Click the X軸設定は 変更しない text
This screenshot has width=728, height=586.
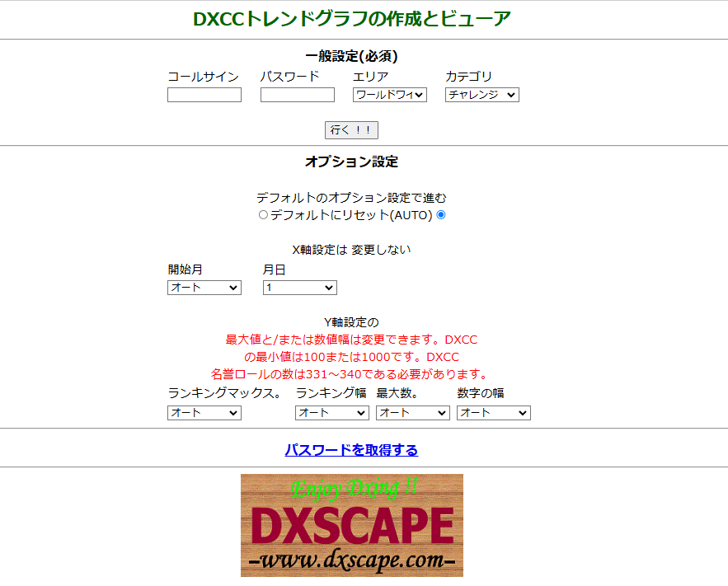tap(351, 250)
